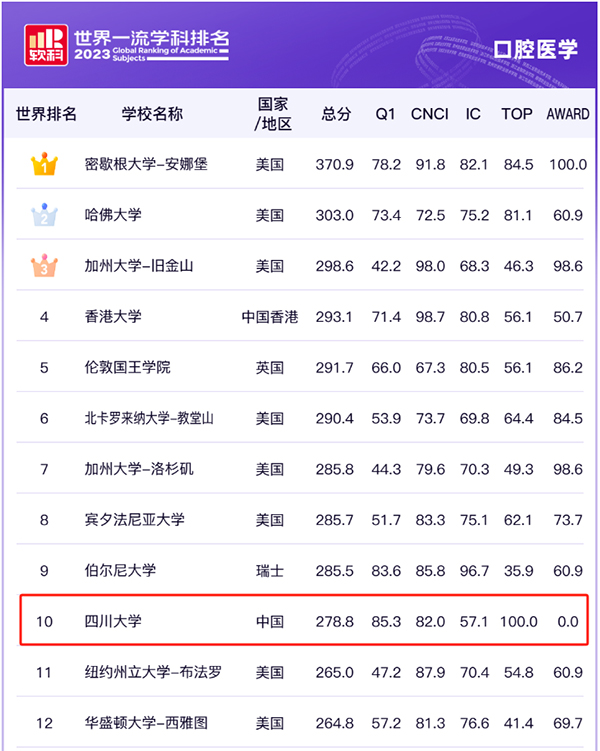This screenshot has height=751, width=600.
Task: Click the 软科 logo icon
Action: pos(47,42)
